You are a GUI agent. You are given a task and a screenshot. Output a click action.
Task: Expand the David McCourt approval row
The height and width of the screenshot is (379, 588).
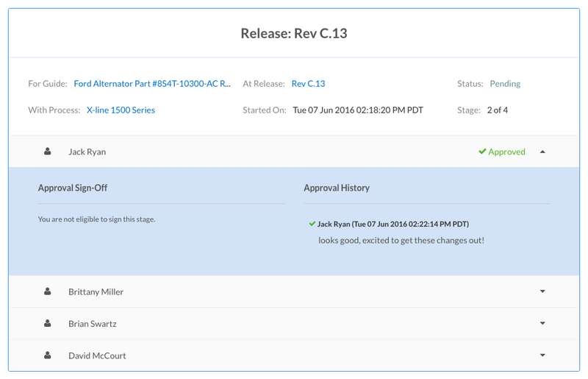(x=542, y=355)
